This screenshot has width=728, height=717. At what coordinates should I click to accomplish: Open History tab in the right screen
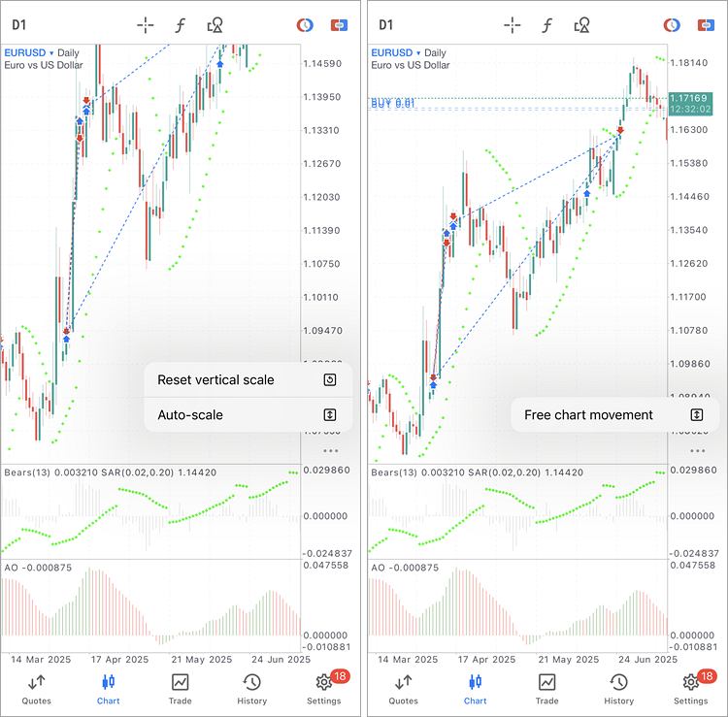coord(618,688)
